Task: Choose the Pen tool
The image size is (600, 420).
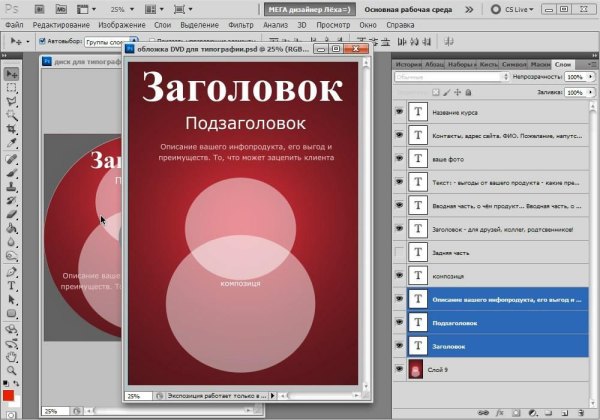Action: pos(11,270)
